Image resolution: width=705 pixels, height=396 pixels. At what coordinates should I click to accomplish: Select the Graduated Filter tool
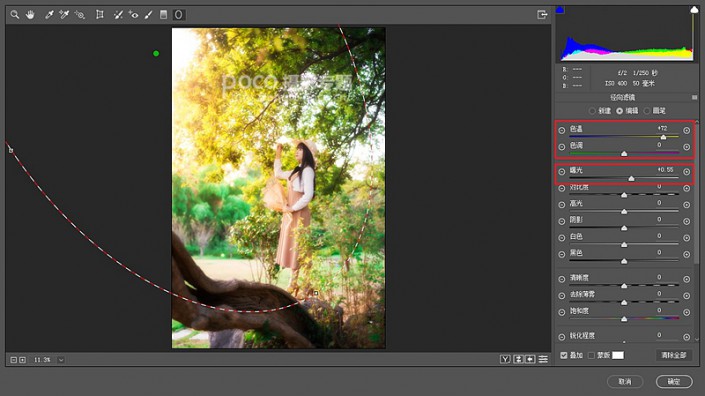pos(164,15)
